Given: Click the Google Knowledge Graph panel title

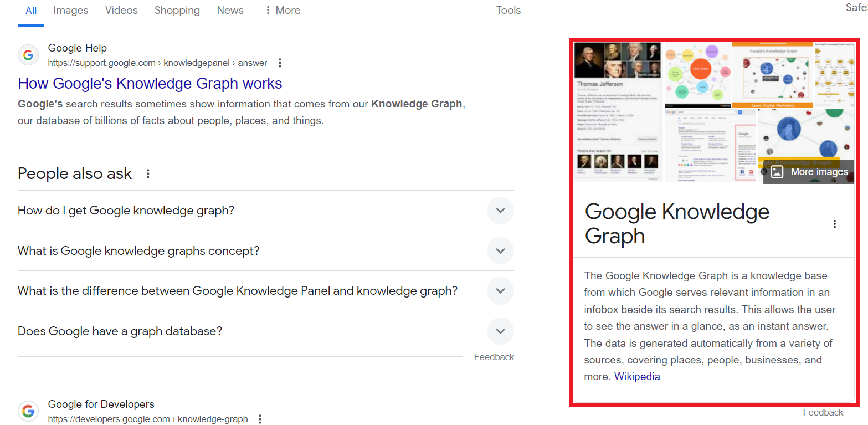Looking at the screenshot, I should (677, 224).
